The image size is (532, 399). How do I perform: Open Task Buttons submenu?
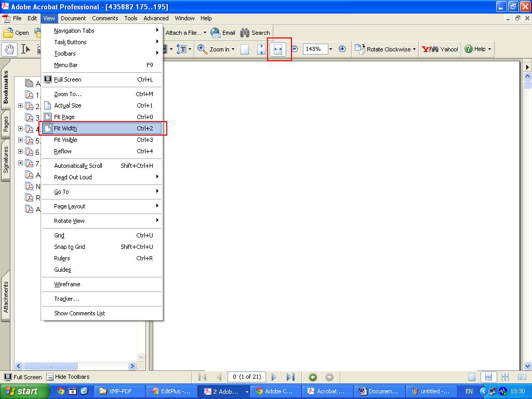101,42
